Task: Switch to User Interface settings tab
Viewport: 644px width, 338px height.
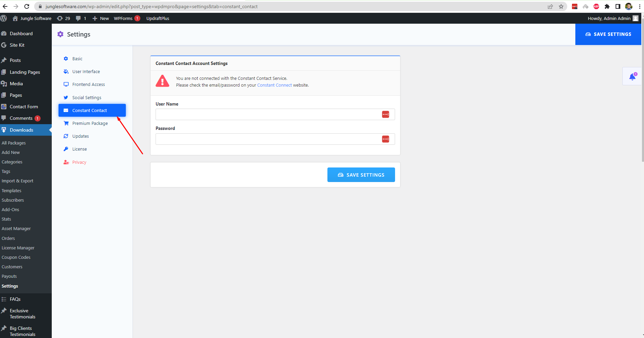Action: coord(92,71)
